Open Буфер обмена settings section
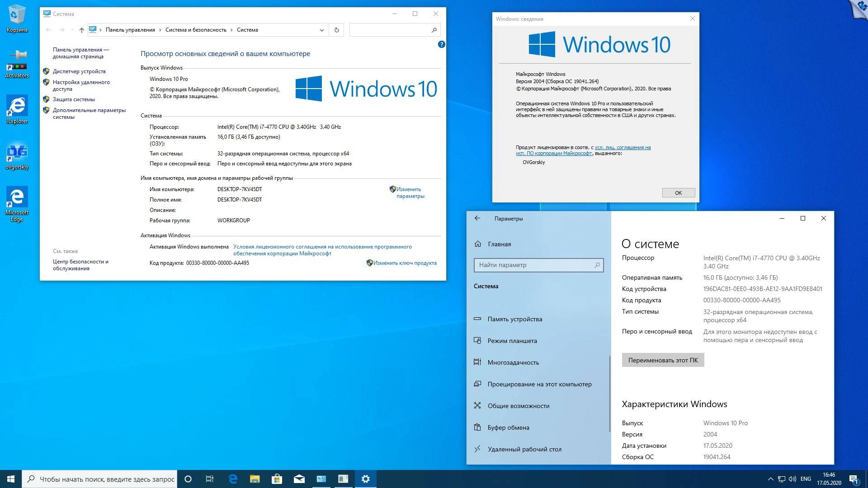This screenshot has height=488, width=868. [508, 427]
